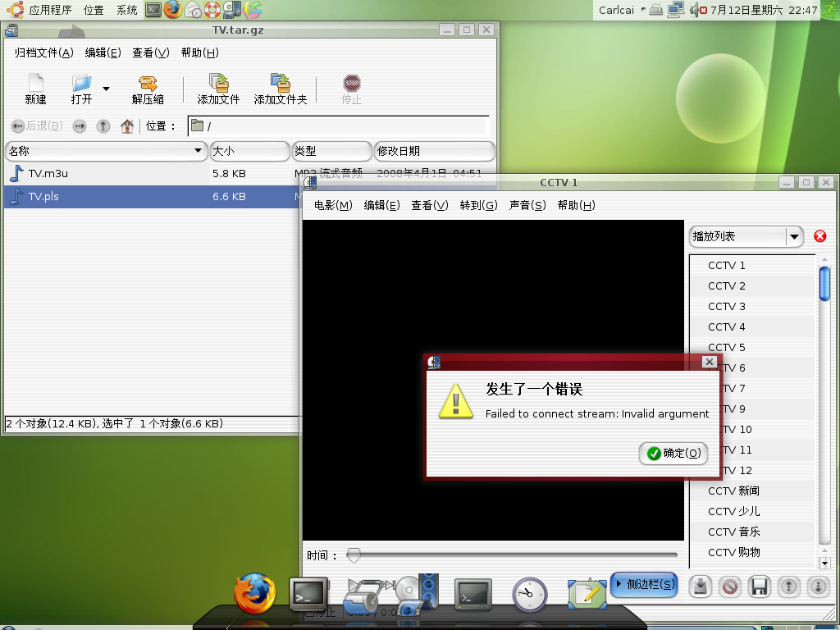Click the move playlist item down icon
Viewport: 840px width, 630px height.
tap(818, 587)
